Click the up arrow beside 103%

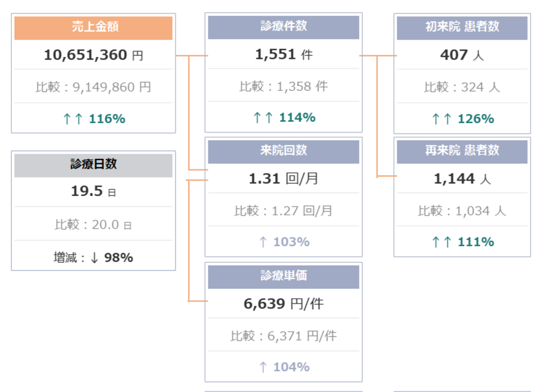point(263,242)
